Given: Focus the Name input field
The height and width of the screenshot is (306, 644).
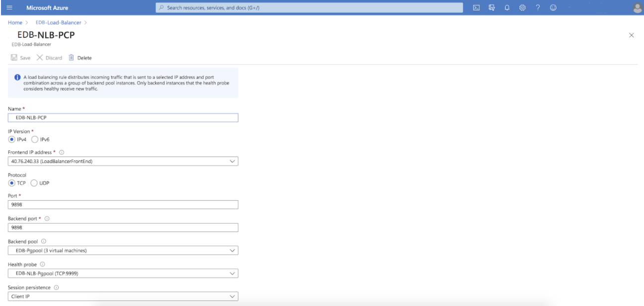Looking at the screenshot, I should [123, 118].
